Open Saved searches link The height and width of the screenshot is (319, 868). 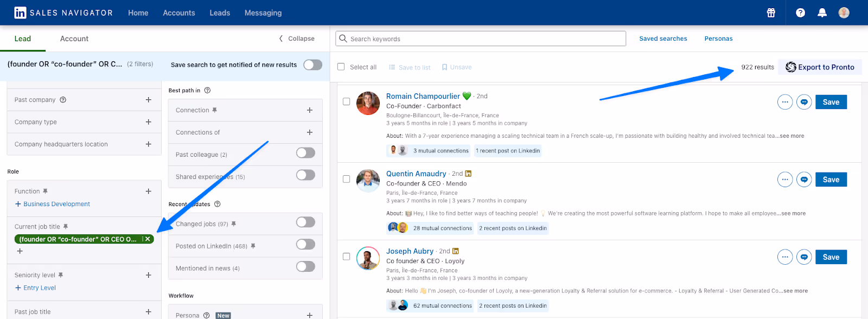663,39
